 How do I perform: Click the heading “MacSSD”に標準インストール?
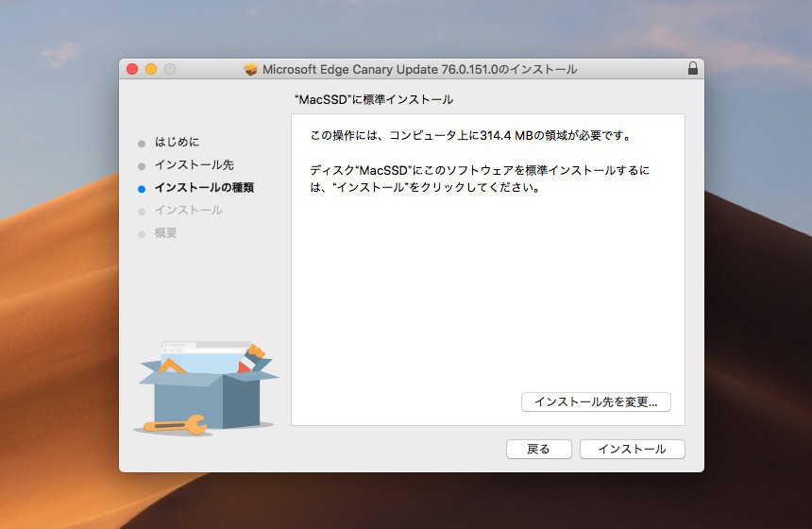point(373,99)
